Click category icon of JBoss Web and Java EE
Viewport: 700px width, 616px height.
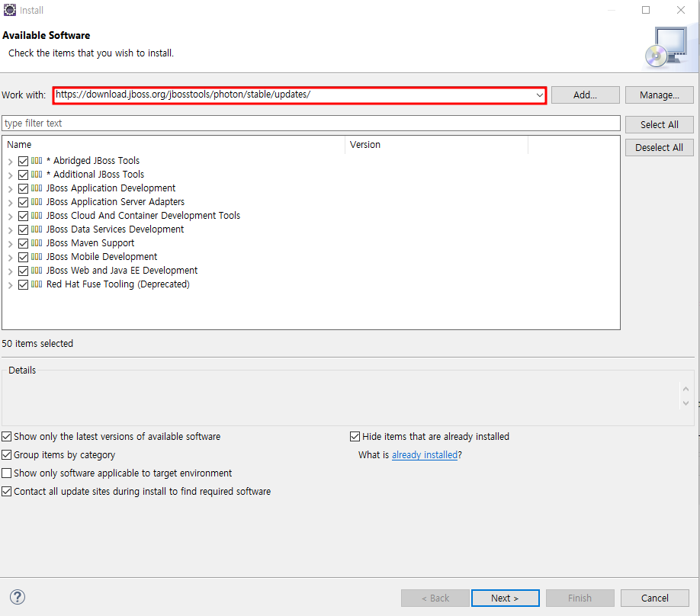click(x=37, y=271)
